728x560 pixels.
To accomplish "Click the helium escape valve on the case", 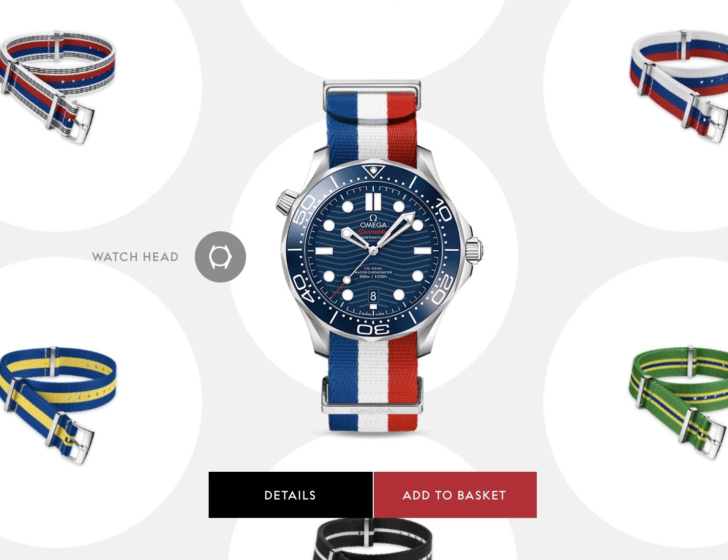I will (x=287, y=201).
